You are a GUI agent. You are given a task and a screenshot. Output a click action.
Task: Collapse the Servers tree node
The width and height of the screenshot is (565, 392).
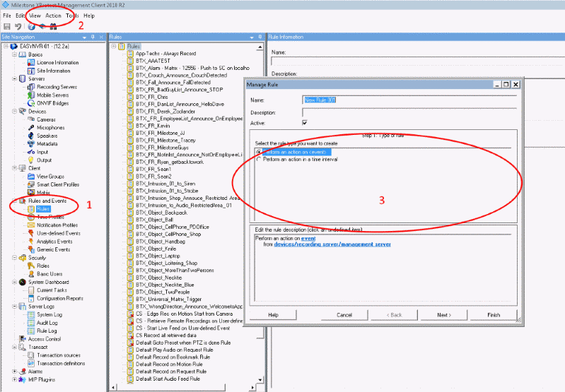[x=14, y=79]
